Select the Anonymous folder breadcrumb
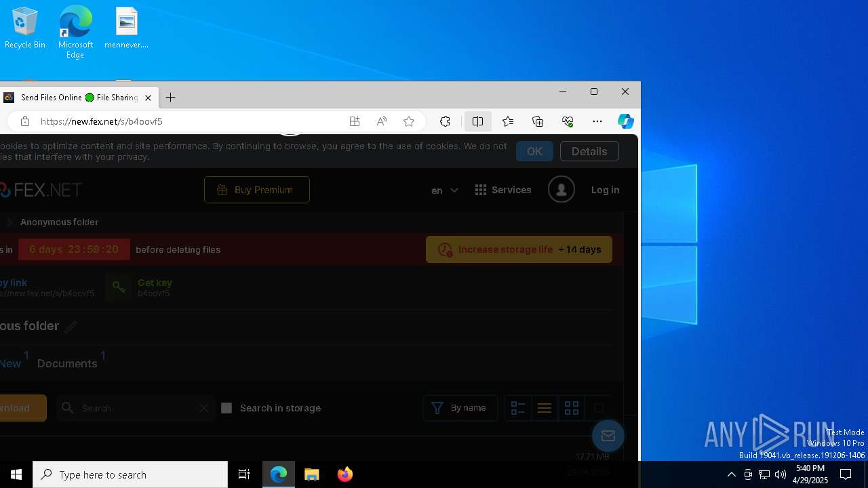The image size is (868, 488). pyautogui.click(x=59, y=222)
